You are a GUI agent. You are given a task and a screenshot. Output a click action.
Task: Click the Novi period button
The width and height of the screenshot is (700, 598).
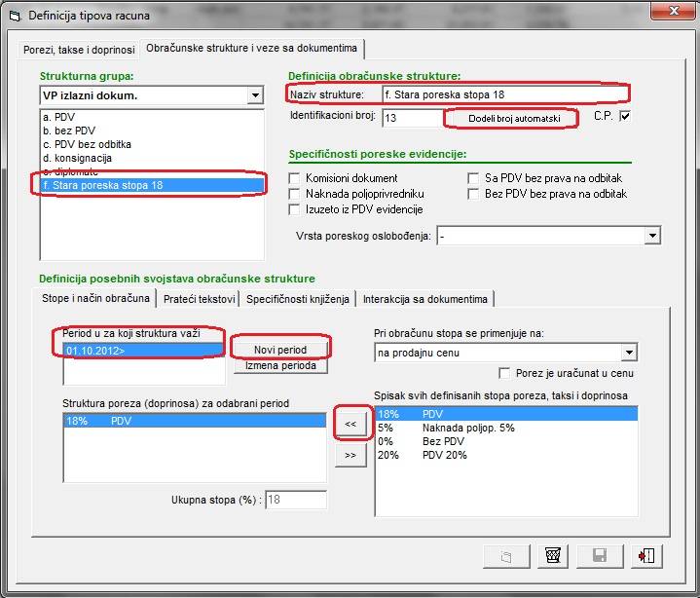(280, 349)
